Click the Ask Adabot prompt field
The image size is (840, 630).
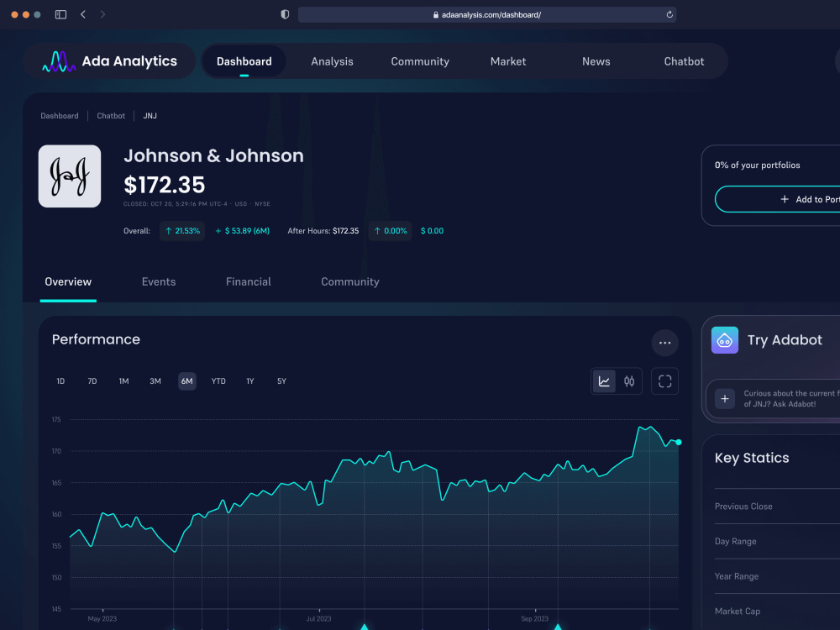pyautogui.click(x=774, y=398)
